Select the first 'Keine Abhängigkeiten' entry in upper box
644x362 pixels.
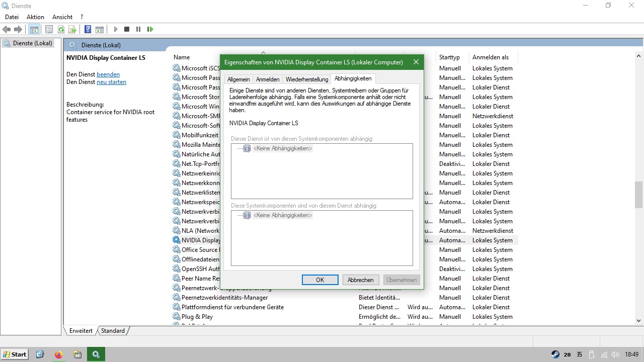(283, 148)
